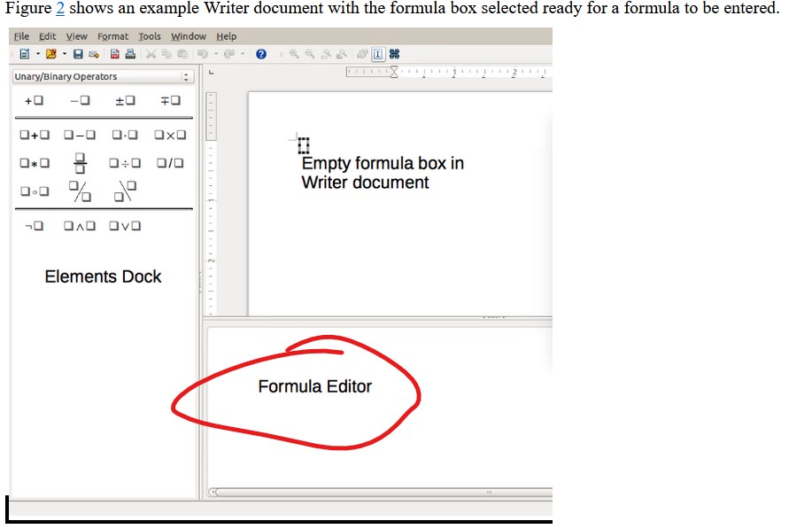Open the Window menu
The height and width of the screenshot is (529, 812).
pyautogui.click(x=189, y=36)
